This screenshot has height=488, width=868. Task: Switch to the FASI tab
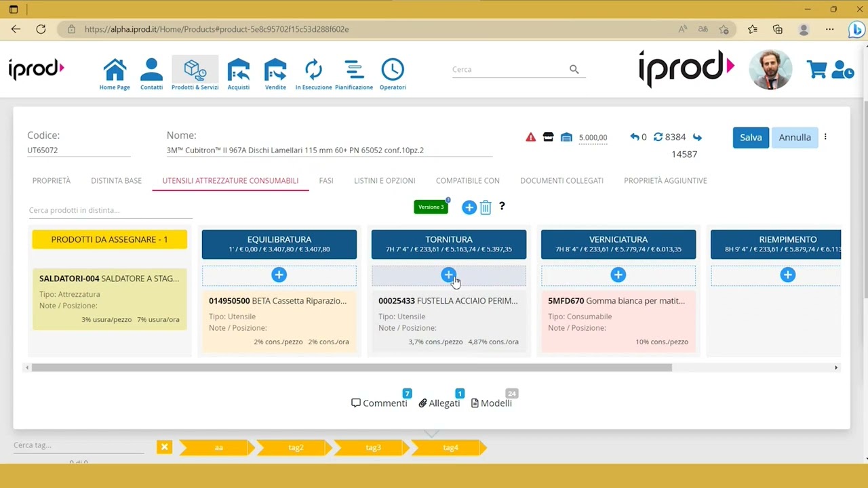coord(326,180)
